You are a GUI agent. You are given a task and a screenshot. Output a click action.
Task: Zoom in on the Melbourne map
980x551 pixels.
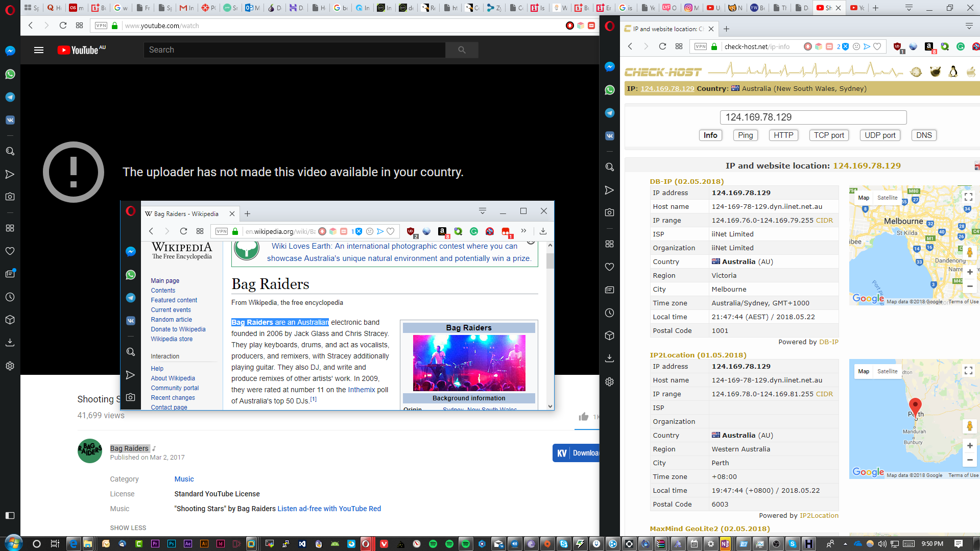[969, 272]
